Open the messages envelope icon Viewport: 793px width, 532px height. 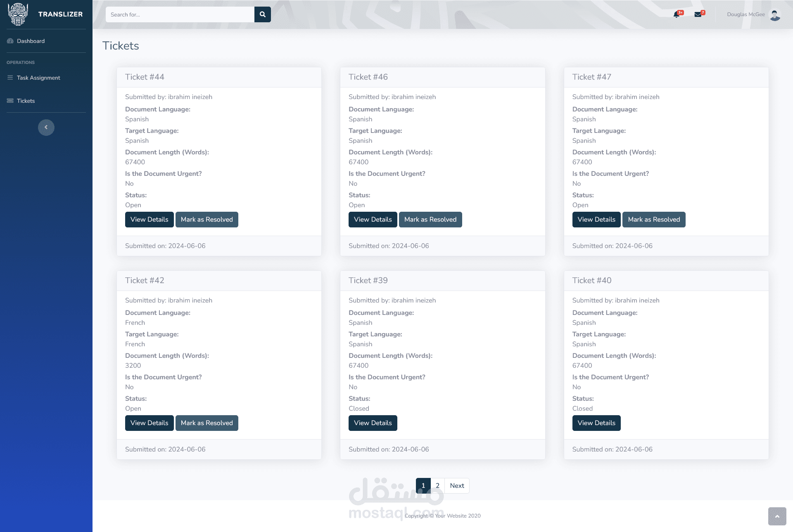698,14
